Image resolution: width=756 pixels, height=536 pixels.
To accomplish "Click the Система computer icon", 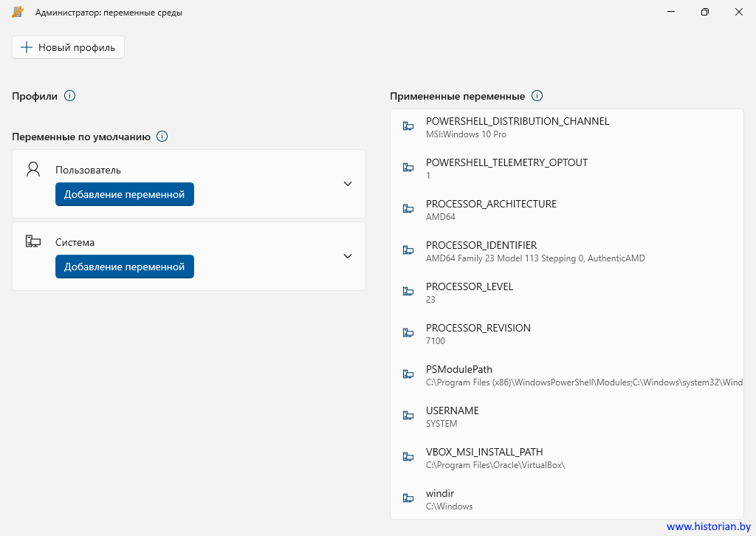I will tap(33, 241).
